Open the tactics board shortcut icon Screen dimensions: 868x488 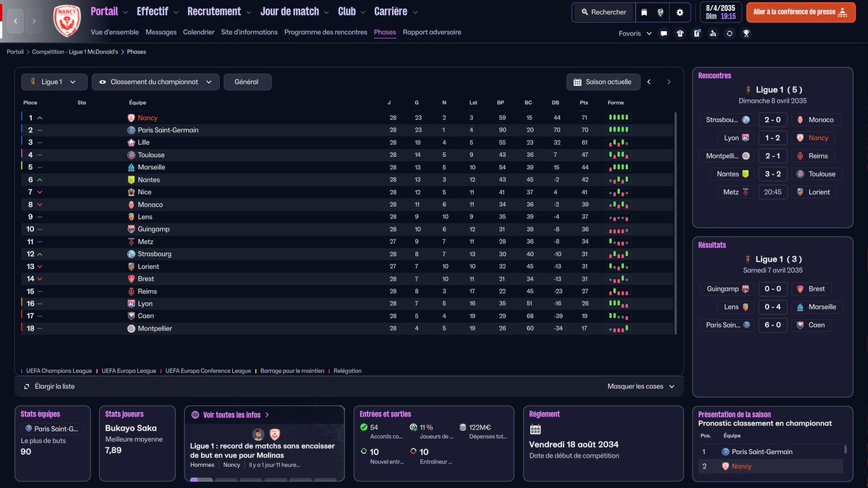[x=697, y=33]
